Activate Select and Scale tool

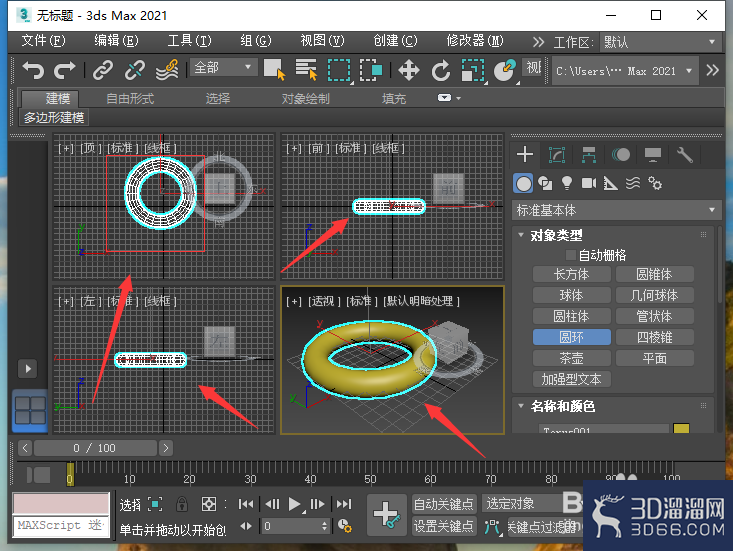tap(473, 71)
